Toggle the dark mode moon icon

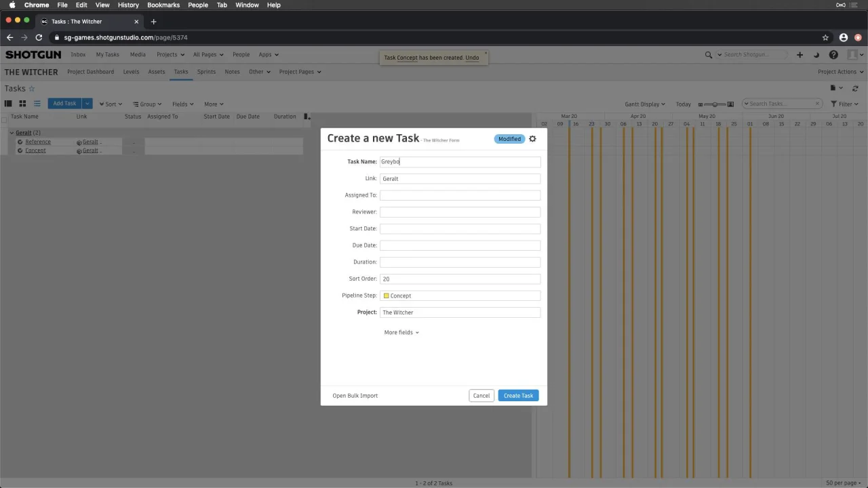tap(816, 55)
